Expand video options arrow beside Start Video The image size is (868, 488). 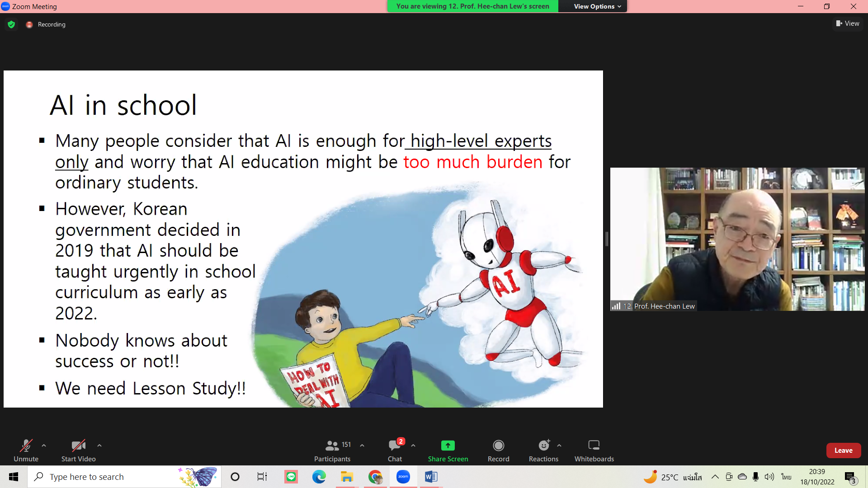click(99, 446)
